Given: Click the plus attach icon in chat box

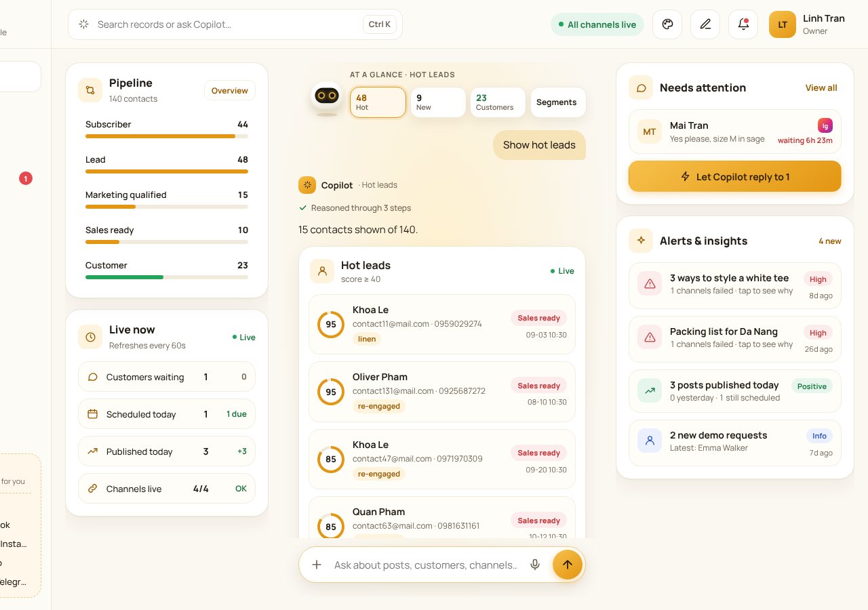Looking at the screenshot, I should [317, 565].
